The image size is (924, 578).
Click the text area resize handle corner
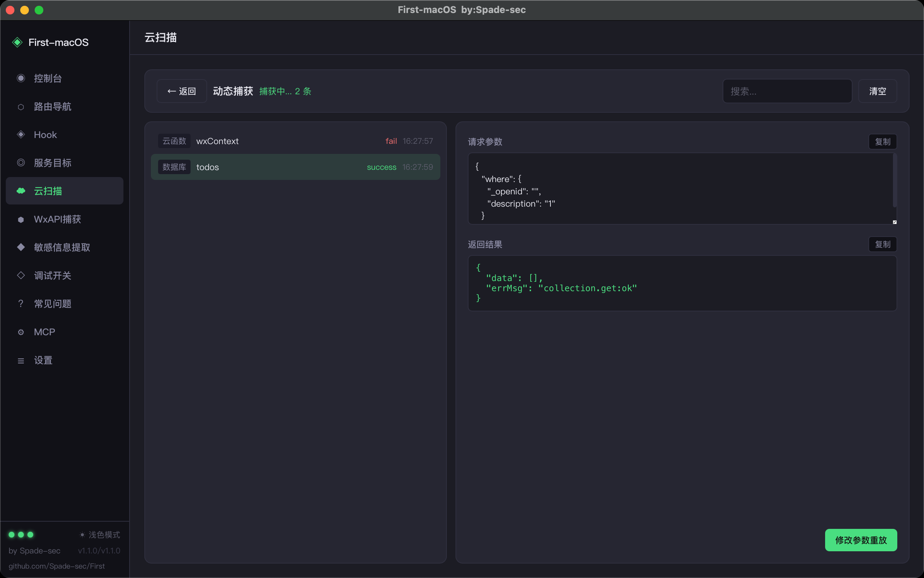pos(894,222)
